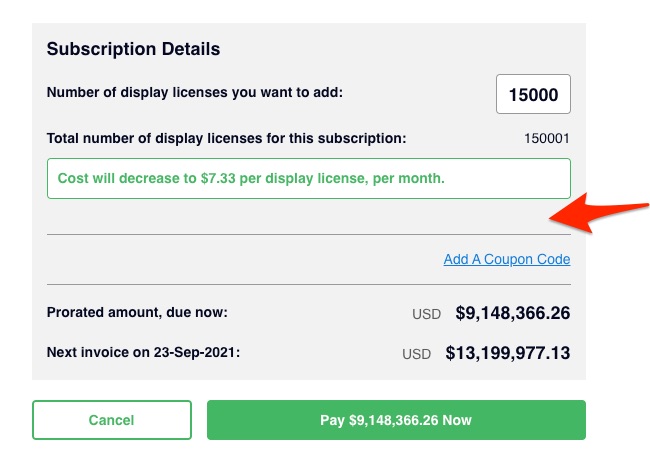
Task: Click the USD label beside prorated amount
Action: coord(426,314)
